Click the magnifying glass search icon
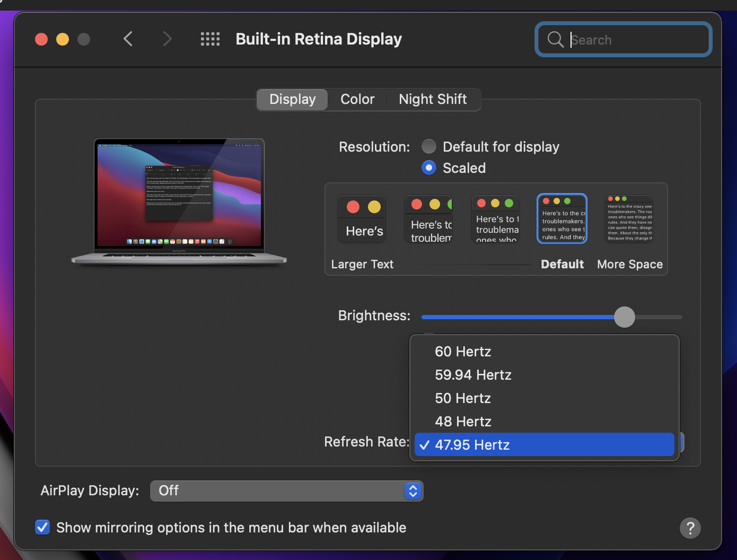737x560 pixels. point(555,39)
